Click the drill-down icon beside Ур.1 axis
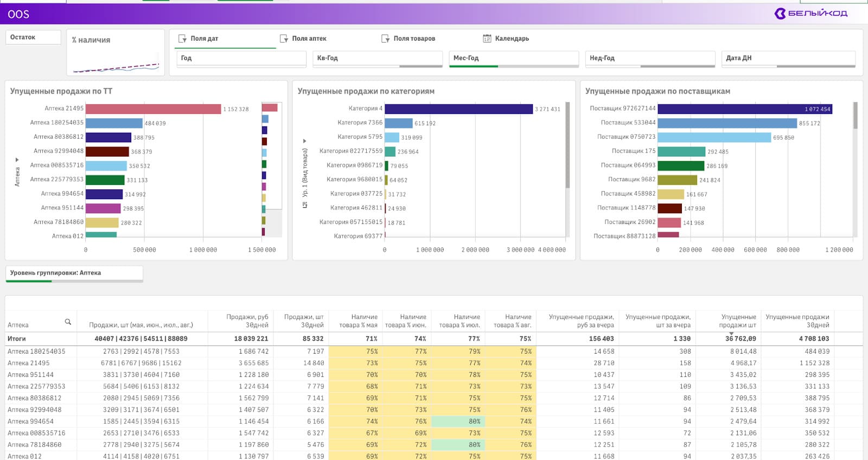The image size is (868, 460). click(304, 205)
